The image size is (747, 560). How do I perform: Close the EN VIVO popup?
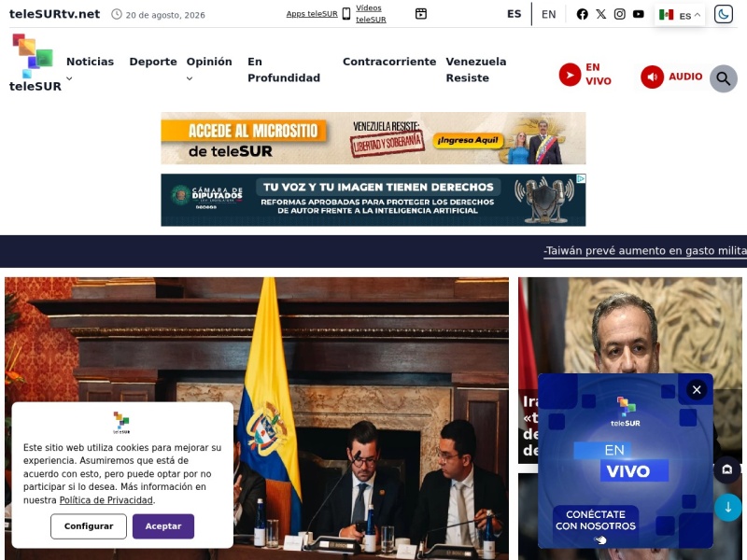click(697, 389)
